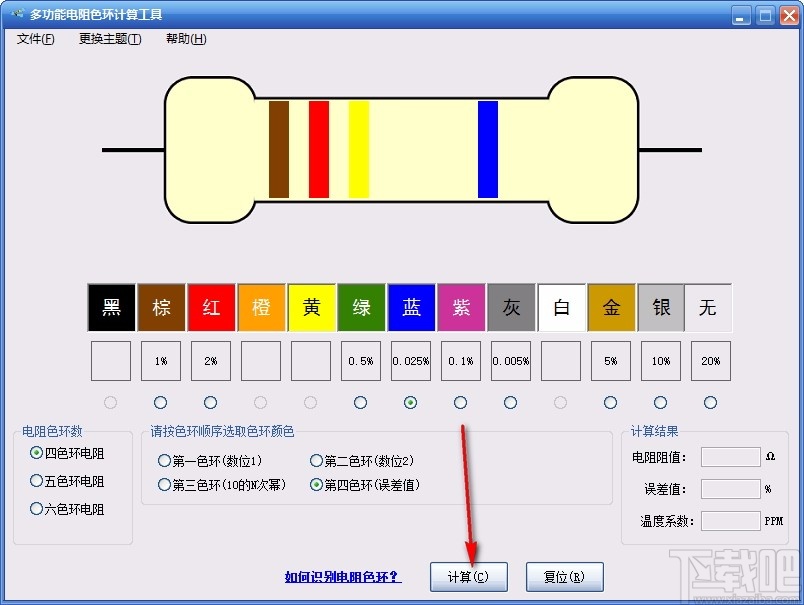
Task: Click the 电阻阻值 result field
Action: click(x=730, y=457)
